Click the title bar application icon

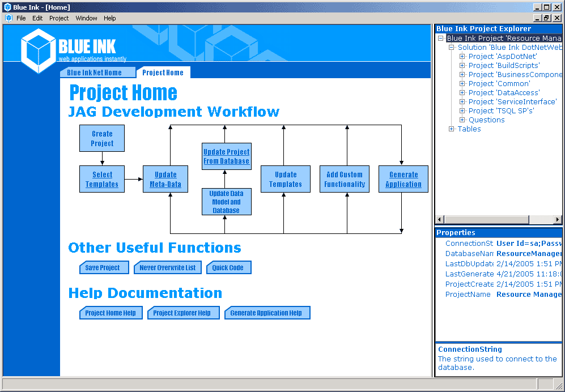(x=7, y=7)
